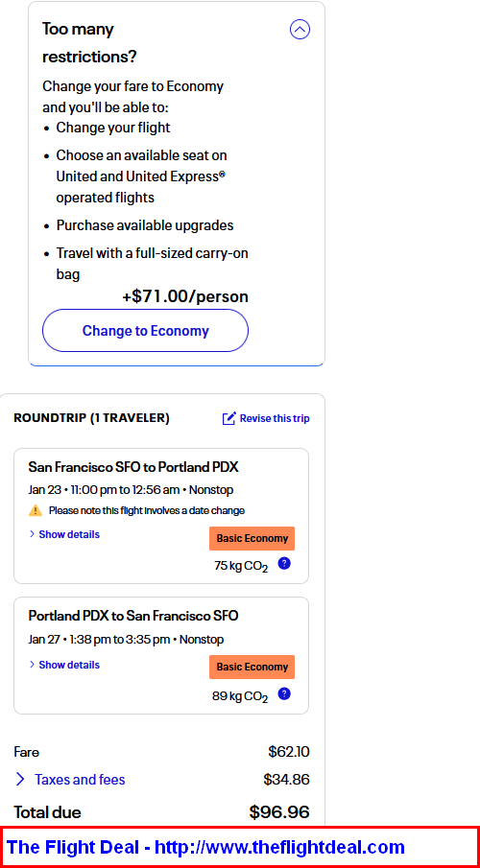Click the chevron before return Show details

click(x=32, y=665)
